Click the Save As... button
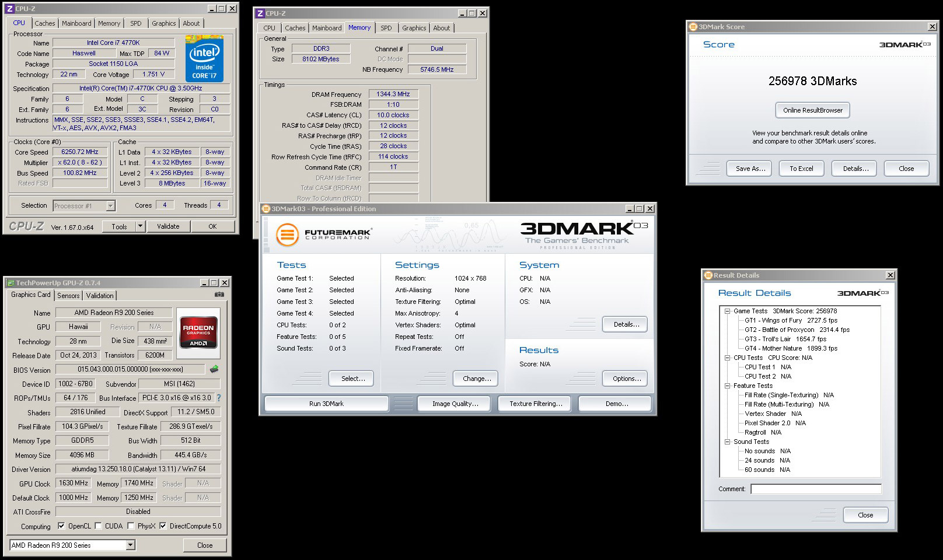Screen dimensions: 943x560 (750, 169)
